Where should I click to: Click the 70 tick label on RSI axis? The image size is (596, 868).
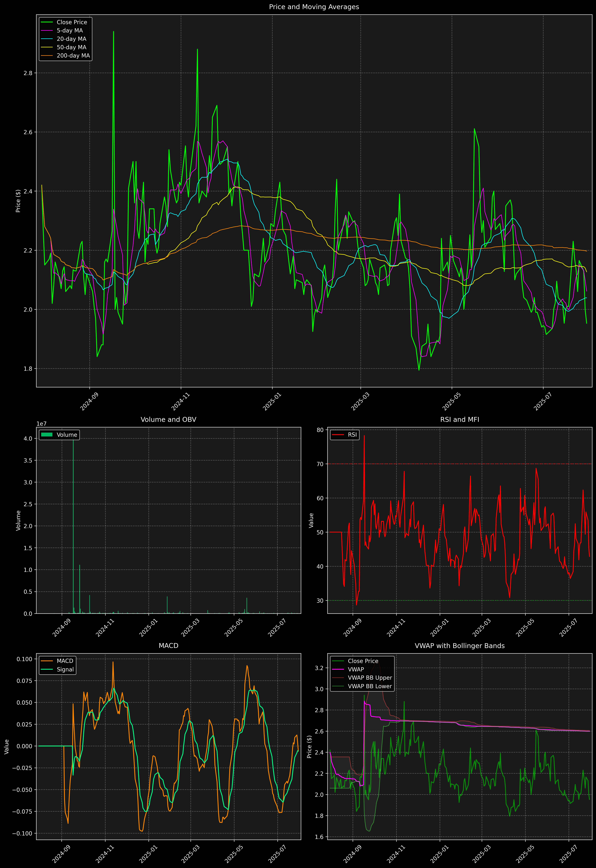(x=320, y=464)
